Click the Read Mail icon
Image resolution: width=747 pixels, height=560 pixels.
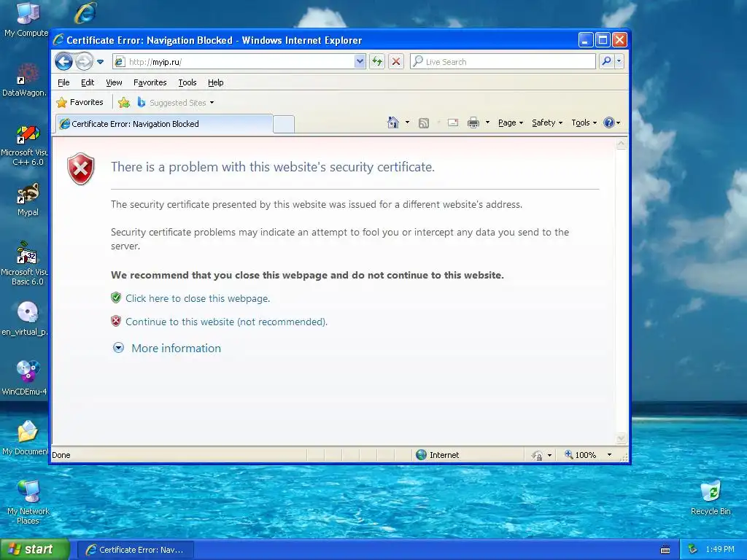453,122
